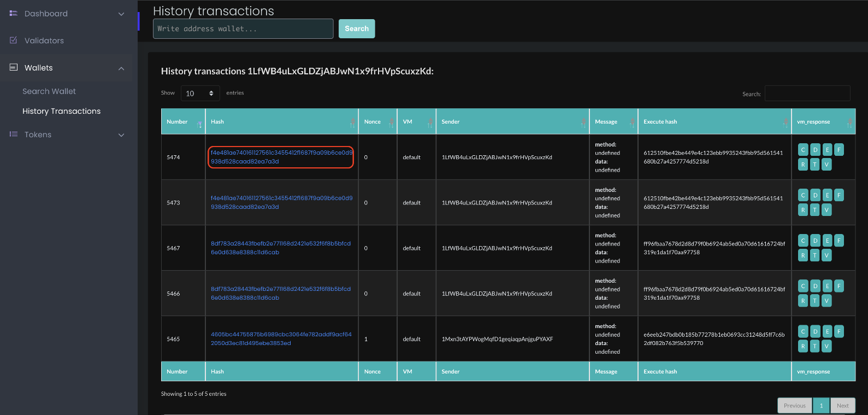Click the Search button next to wallet field
Image resolution: width=868 pixels, height=415 pixels.
pyautogui.click(x=357, y=28)
